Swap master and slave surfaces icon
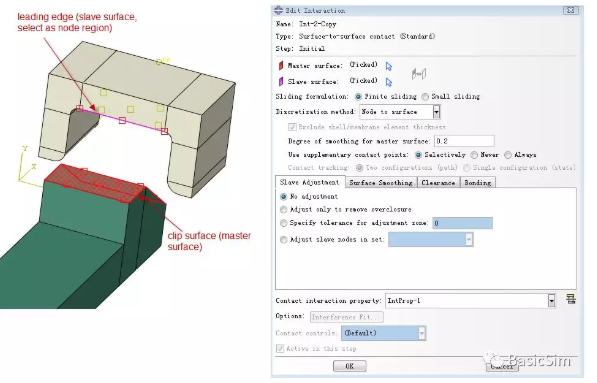 pyautogui.click(x=418, y=73)
